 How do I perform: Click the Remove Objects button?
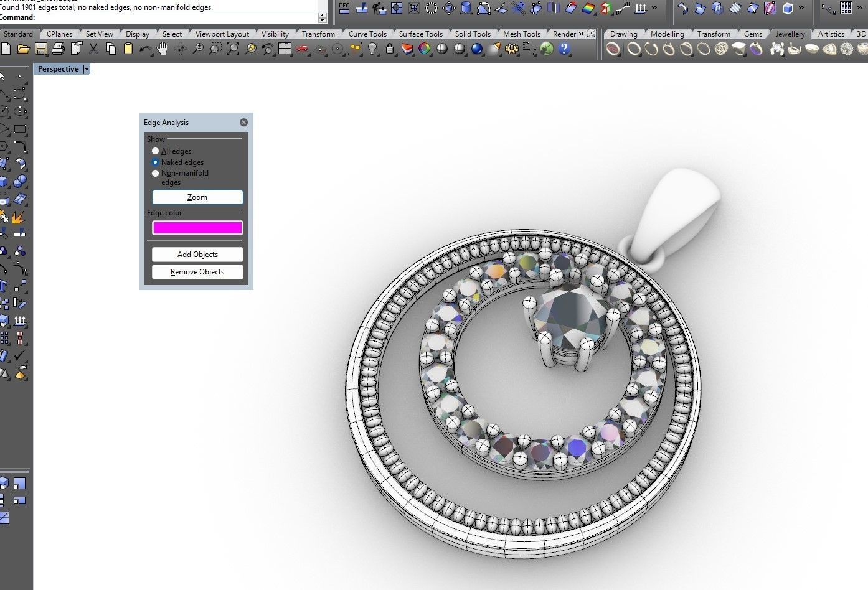tap(197, 272)
